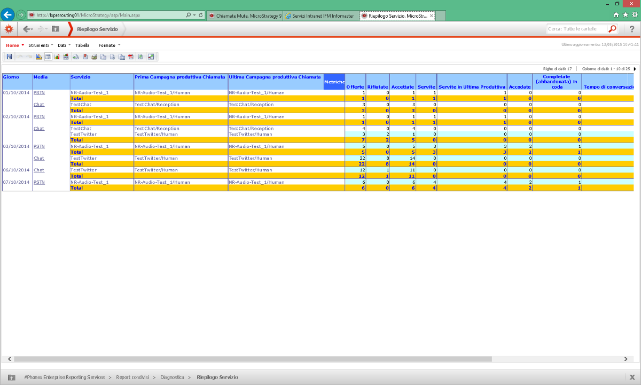Click the MicroStrategy gray forward arrow

coord(41,29)
